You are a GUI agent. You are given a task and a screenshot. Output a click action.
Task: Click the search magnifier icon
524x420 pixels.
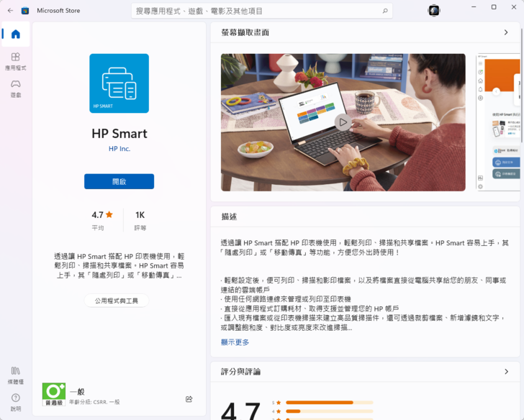385,11
